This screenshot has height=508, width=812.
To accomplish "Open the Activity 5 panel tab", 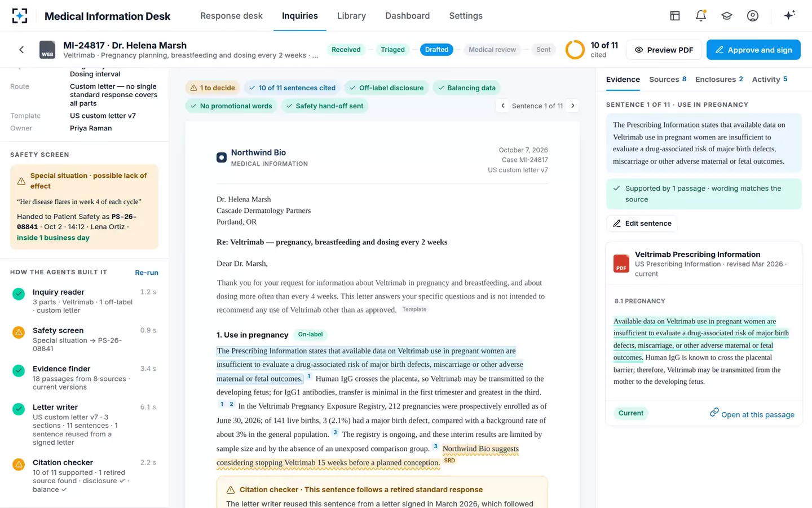I will 770,80.
